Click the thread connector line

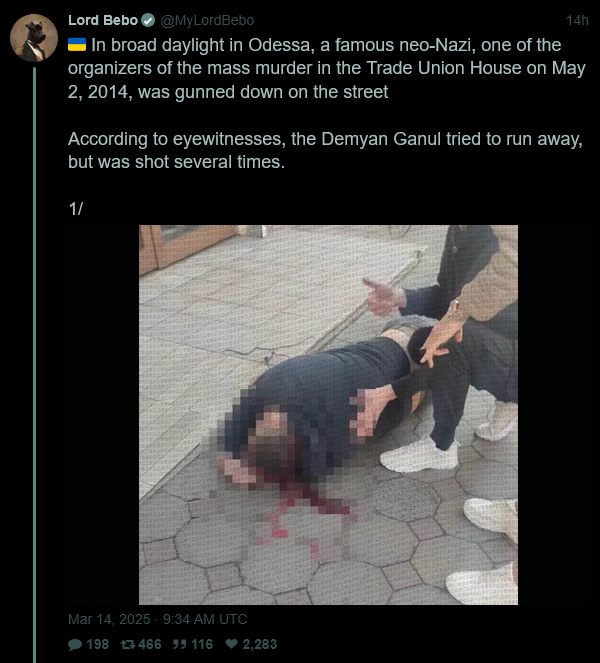tap(35, 364)
